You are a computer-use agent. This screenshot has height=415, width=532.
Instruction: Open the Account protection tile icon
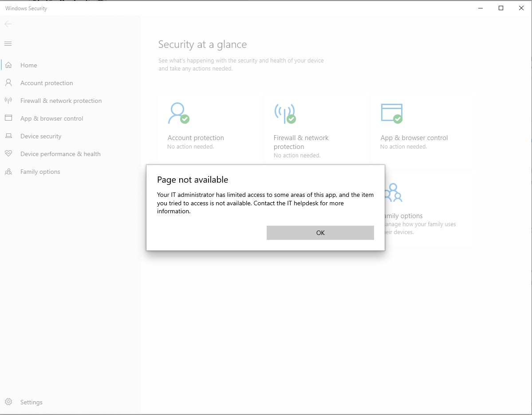[179, 113]
